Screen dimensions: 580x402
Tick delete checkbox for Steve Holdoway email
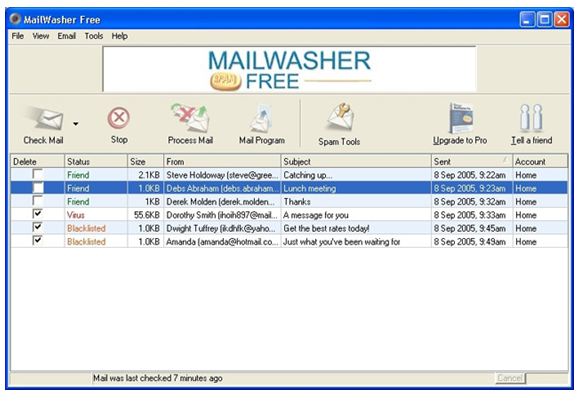click(37, 174)
